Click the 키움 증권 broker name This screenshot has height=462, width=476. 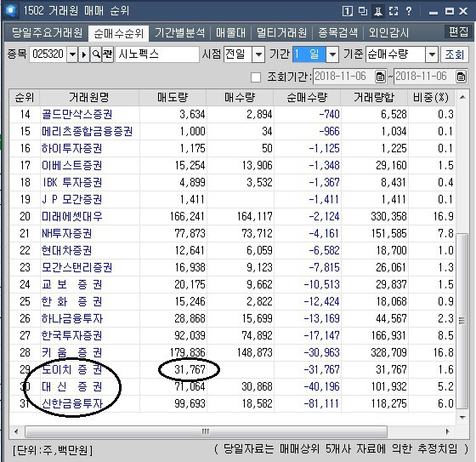[x=72, y=353]
